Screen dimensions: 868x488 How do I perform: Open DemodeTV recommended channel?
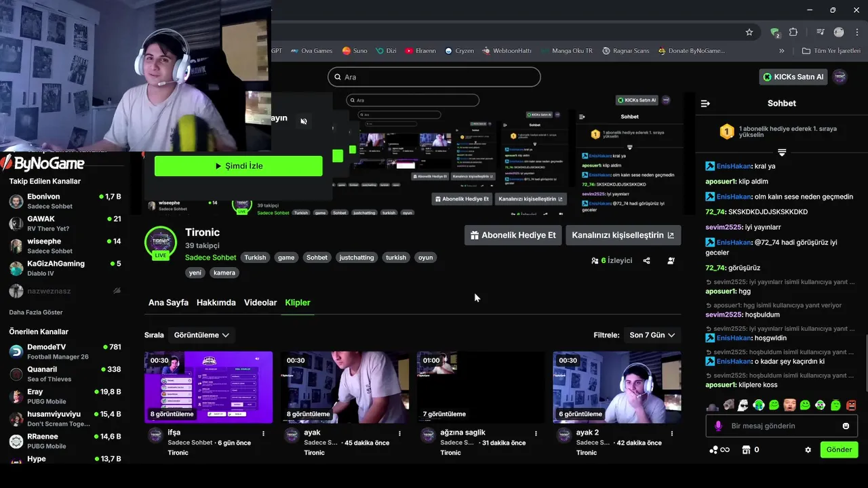pyautogui.click(x=64, y=352)
